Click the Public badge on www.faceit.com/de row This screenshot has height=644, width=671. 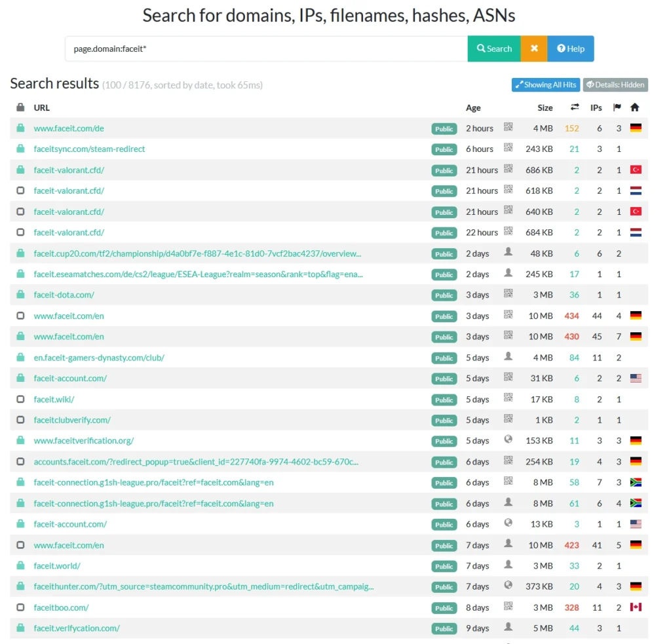pos(444,129)
